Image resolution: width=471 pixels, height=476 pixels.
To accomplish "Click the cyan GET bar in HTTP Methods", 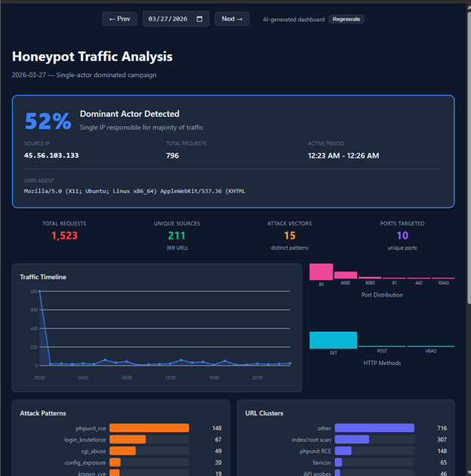I will 333,340.
